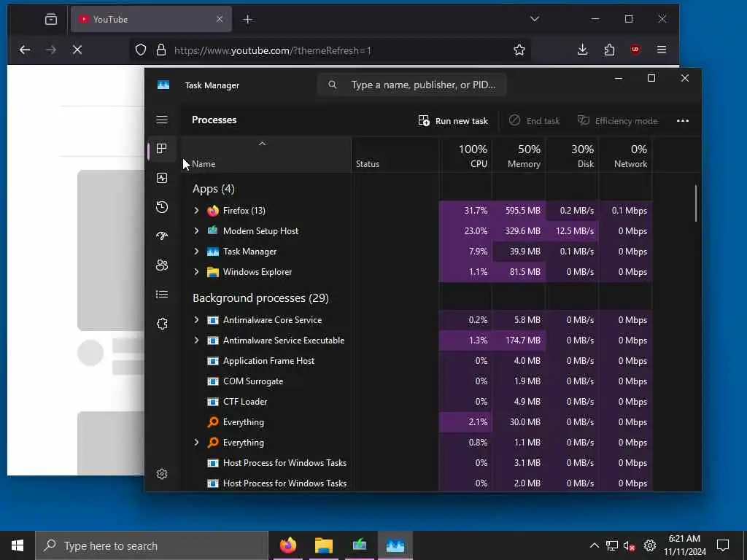Viewport: 747px width, 560px height.
Task: Click the End task button
Action: (534, 120)
